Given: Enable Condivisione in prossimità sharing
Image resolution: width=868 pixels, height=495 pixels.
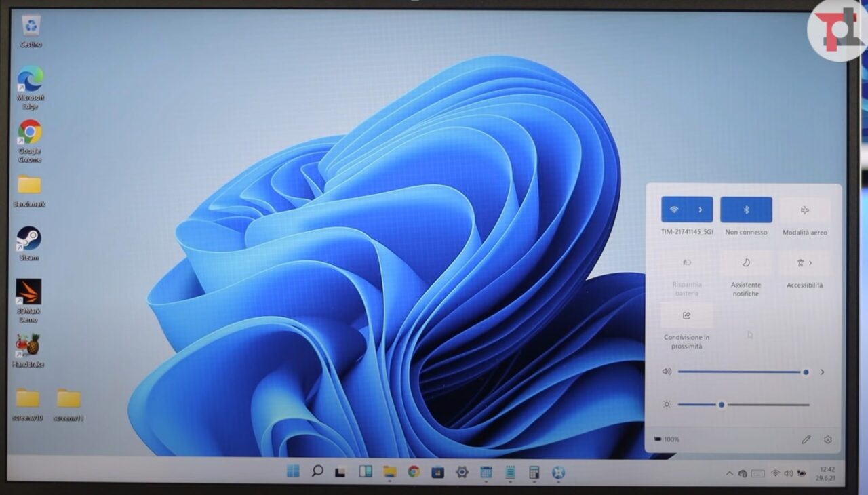Looking at the screenshot, I should point(686,315).
